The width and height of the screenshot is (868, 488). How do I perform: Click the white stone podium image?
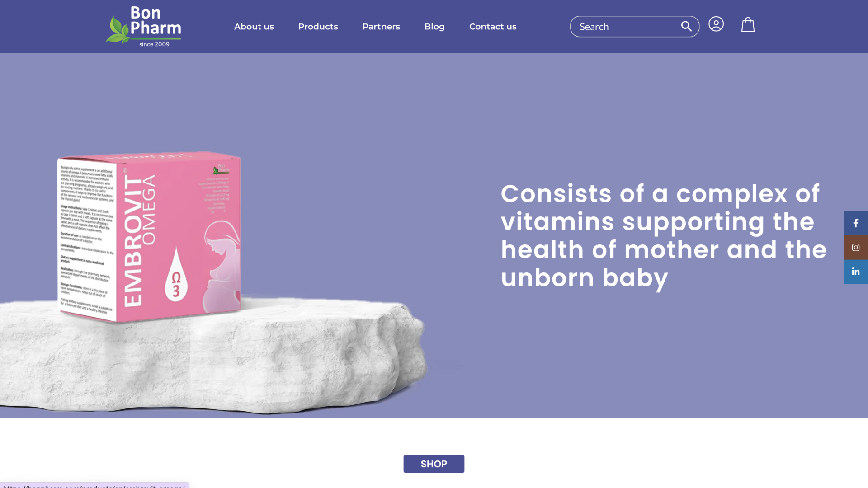(212, 357)
